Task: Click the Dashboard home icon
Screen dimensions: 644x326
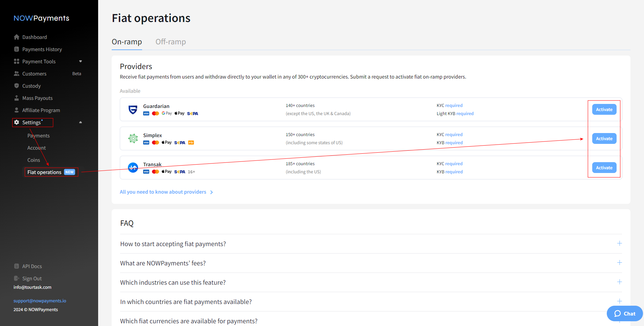Action: tap(17, 37)
